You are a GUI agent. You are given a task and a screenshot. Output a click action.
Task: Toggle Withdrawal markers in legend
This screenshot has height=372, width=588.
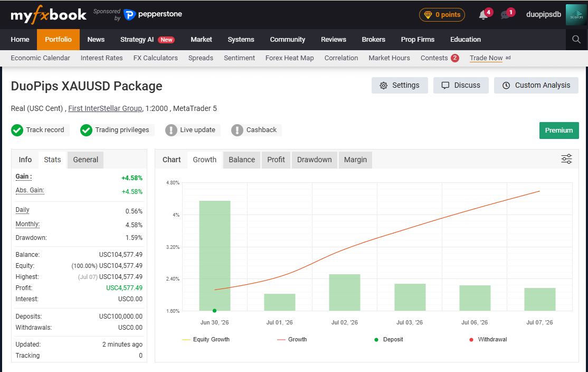click(x=488, y=339)
